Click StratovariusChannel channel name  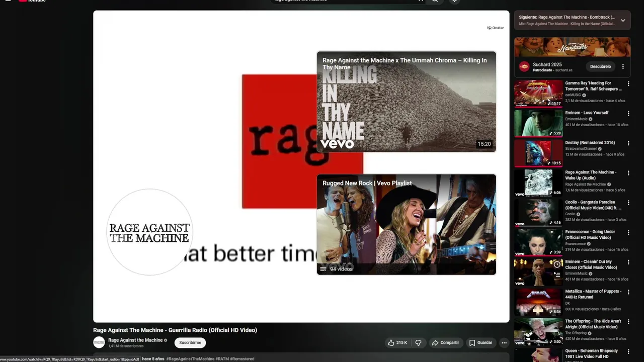(x=581, y=149)
